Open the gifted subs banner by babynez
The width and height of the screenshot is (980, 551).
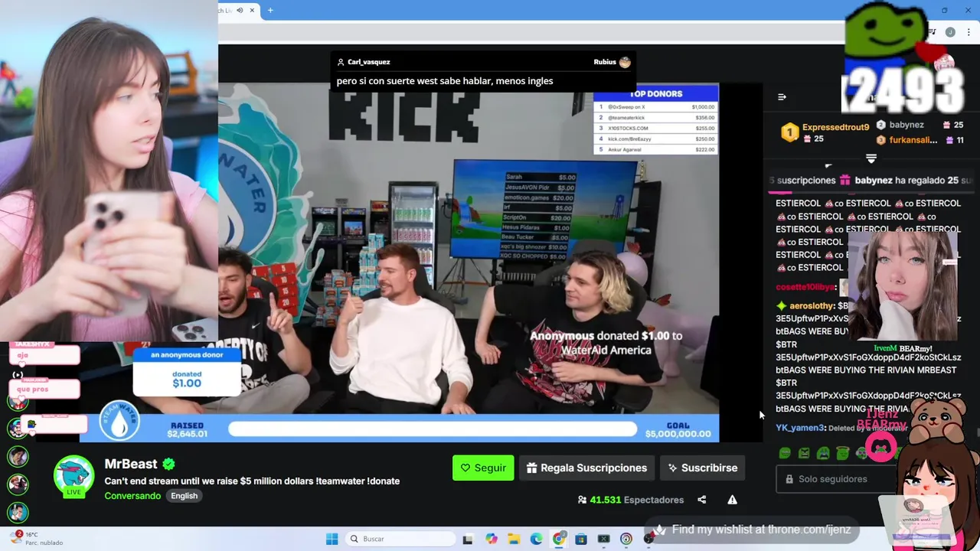coord(871,181)
